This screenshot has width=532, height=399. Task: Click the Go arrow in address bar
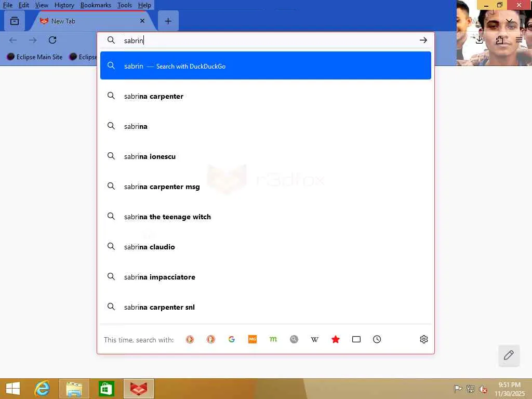pos(423,41)
